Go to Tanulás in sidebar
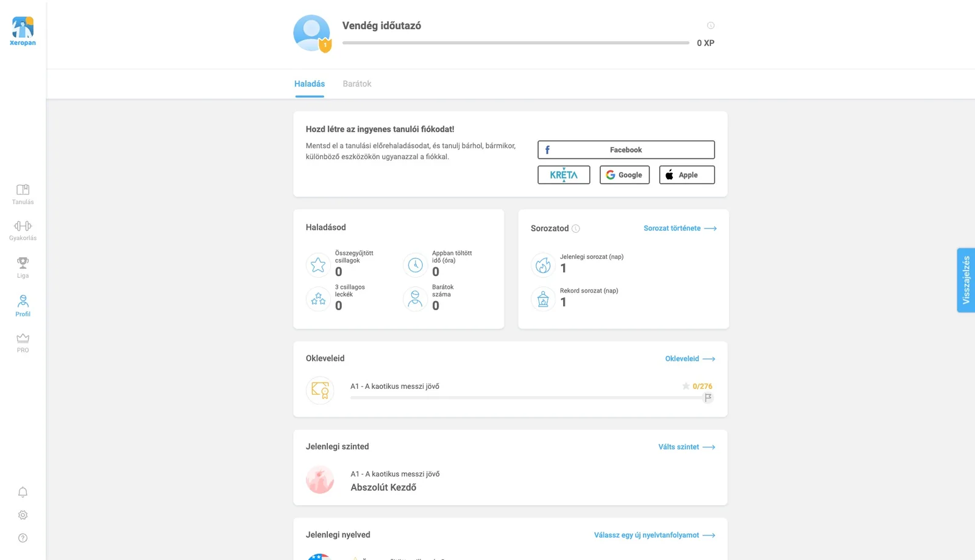 tap(23, 194)
